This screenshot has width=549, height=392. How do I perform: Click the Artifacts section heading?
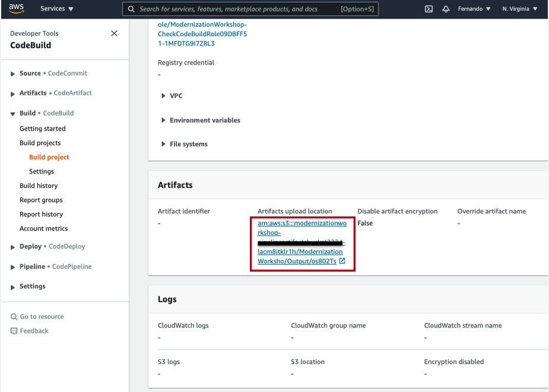click(x=175, y=185)
